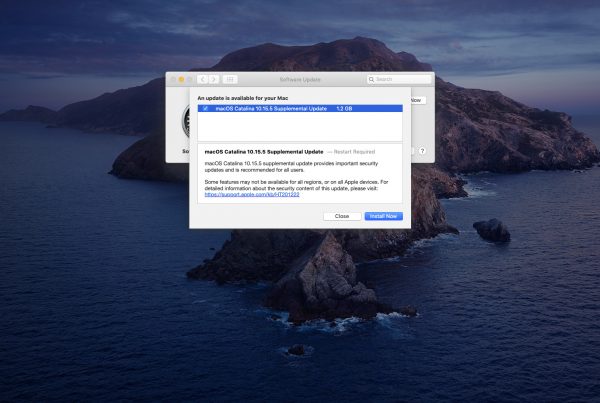The width and height of the screenshot is (600, 403).
Task: Click the Software Update gear icon behind the sheet
Action: [x=186, y=121]
